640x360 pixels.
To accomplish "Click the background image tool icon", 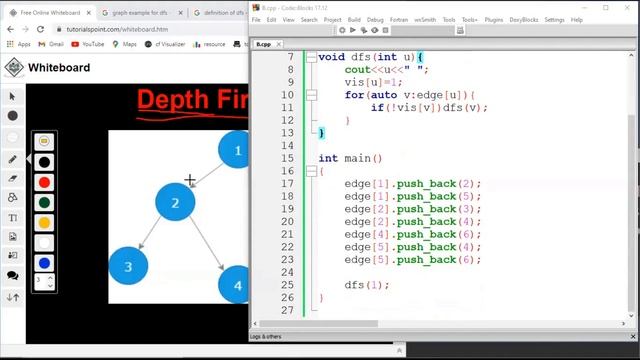I will click(x=13, y=256).
